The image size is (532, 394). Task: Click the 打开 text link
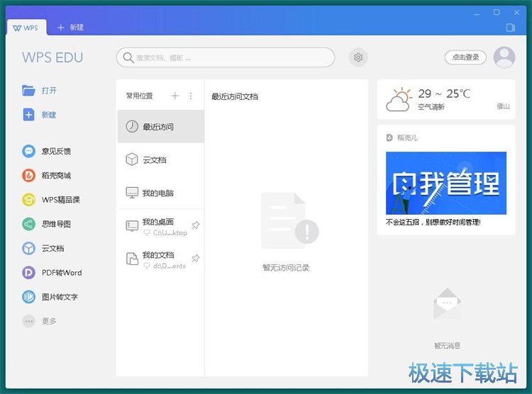tap(49, 91)
